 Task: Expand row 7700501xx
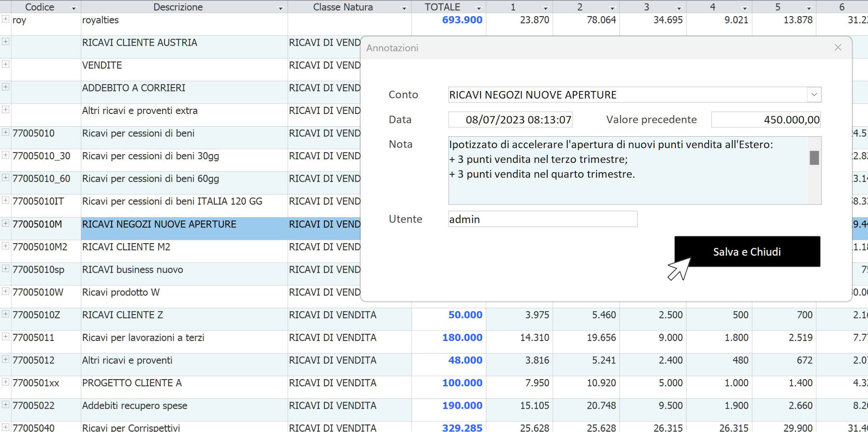point(6,382)
